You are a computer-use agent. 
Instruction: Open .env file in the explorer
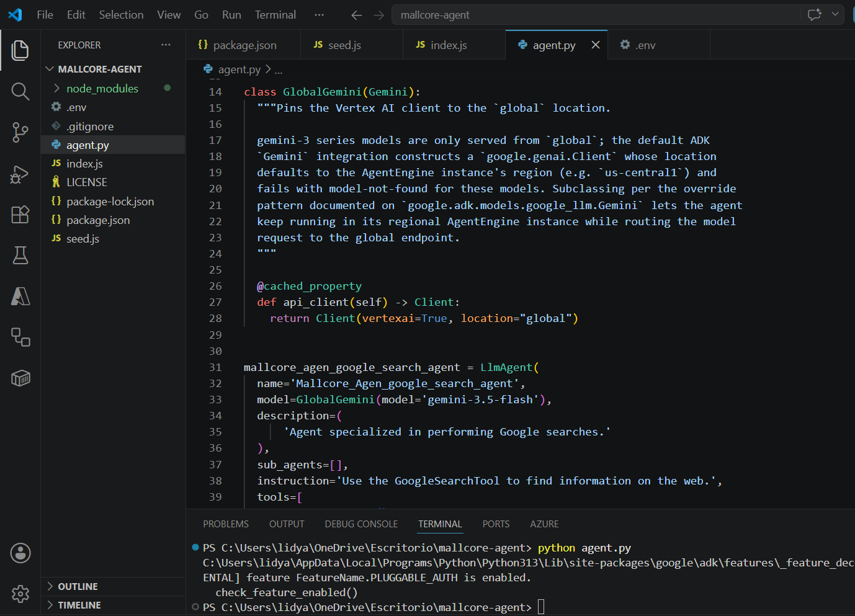pos(113,107)
